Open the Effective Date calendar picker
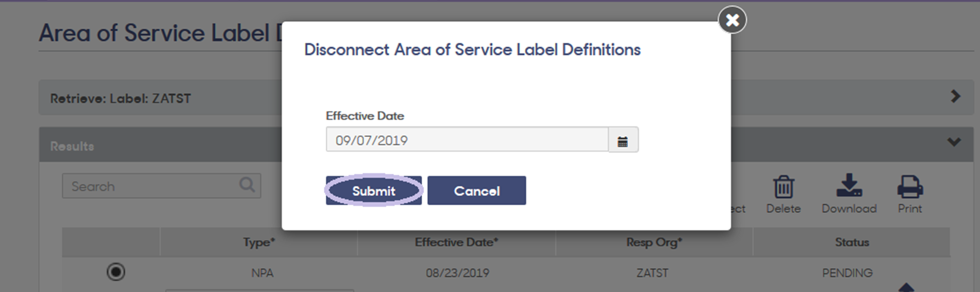Screen dimensions: 980x292 [623, 140]
